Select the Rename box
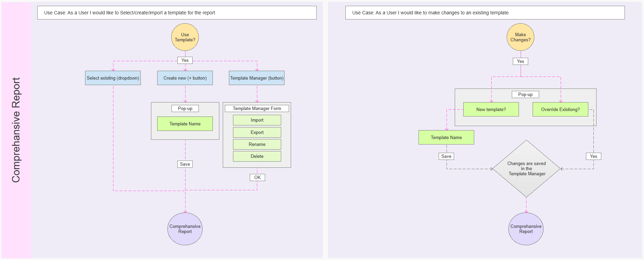Screen dimensions: 644x260 click(257, 145)
